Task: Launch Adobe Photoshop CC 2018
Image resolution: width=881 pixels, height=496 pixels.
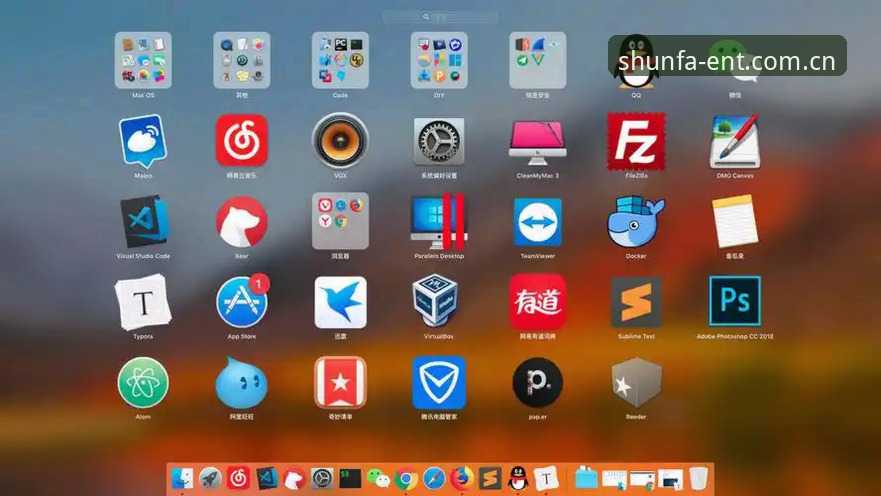Action: click(x=735, y=301)
